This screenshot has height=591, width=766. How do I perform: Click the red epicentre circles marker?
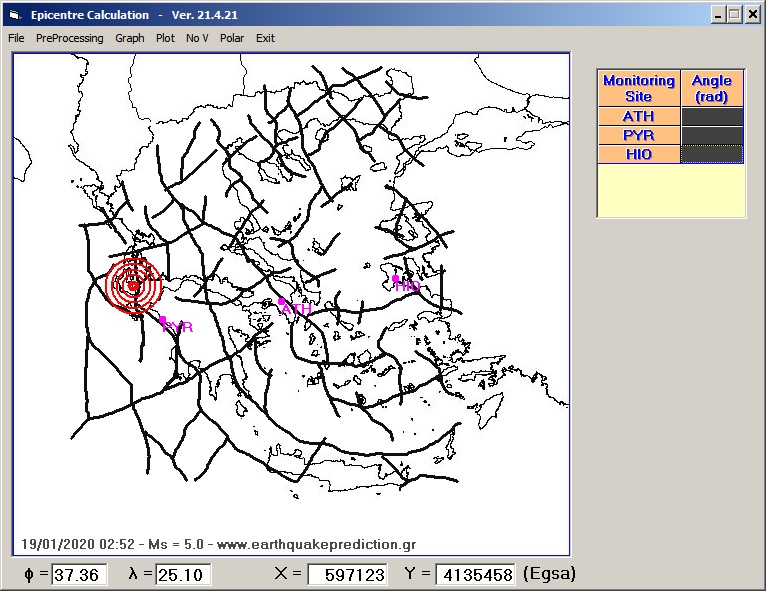point(133,285)
